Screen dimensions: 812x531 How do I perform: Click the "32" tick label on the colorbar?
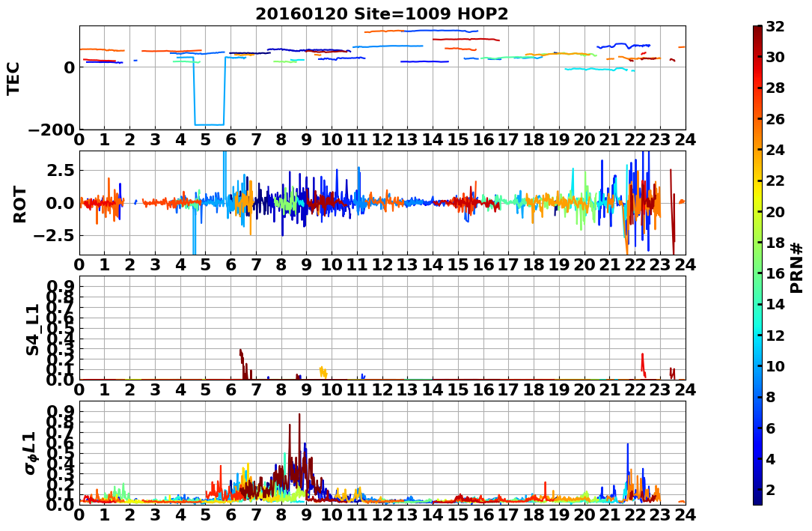click(x=775, y=26)
